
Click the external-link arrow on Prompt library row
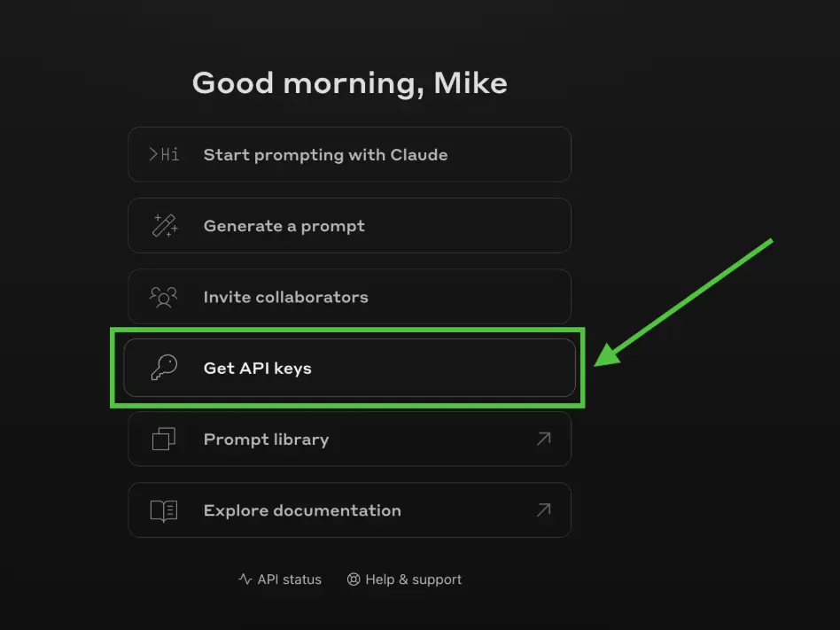(x=543, y=438)
